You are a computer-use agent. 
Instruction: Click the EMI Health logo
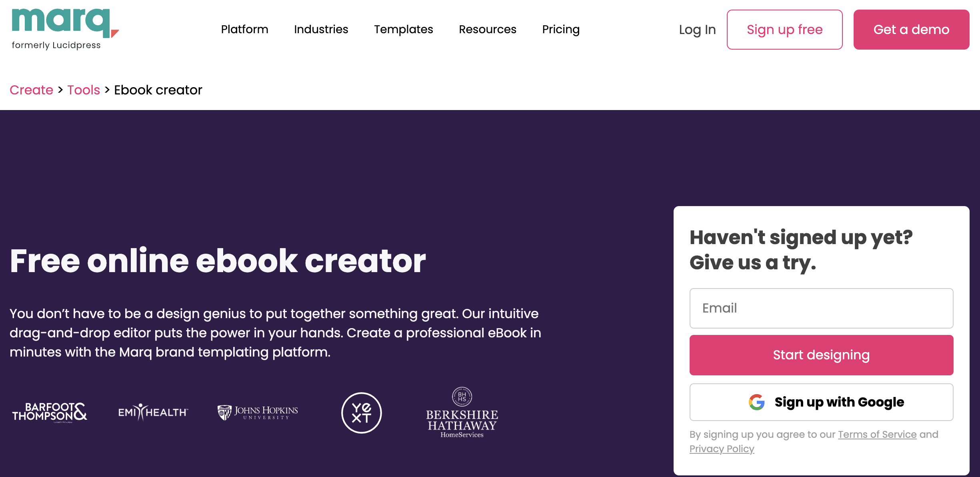[153, 412]
